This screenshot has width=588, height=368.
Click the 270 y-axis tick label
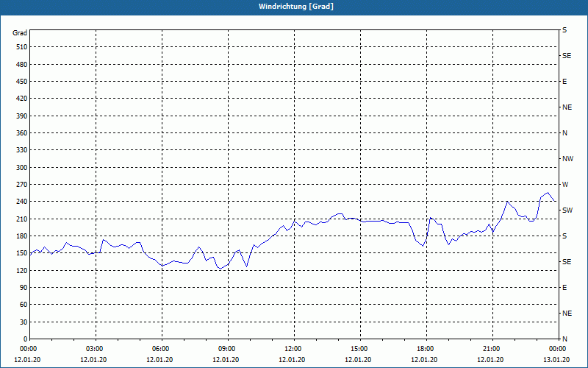(22, 185)
